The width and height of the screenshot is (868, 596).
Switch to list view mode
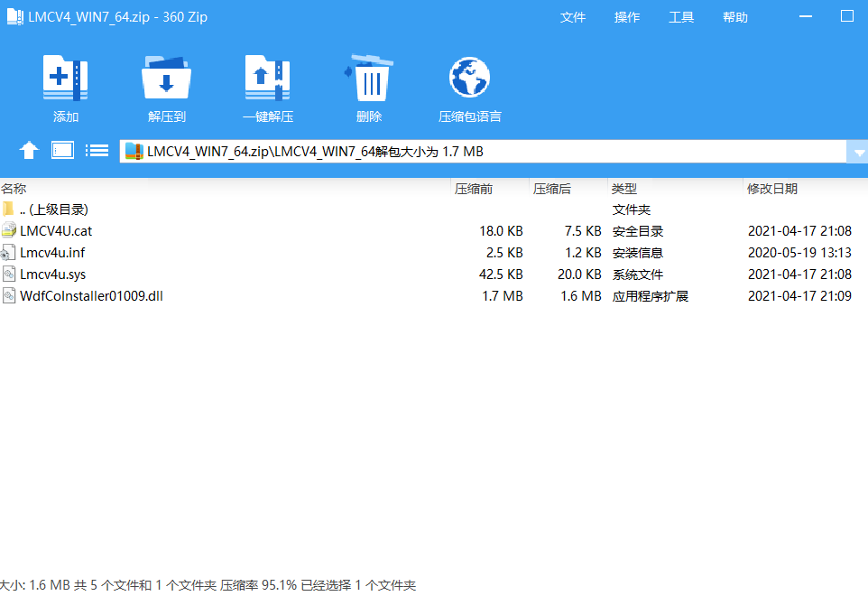click(x=97, y=150)
